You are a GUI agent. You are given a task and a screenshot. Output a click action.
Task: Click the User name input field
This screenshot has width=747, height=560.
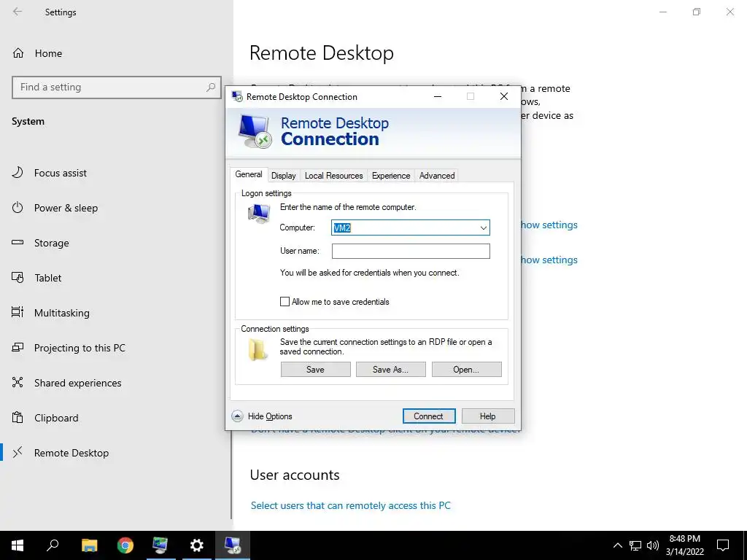(411, 251)
